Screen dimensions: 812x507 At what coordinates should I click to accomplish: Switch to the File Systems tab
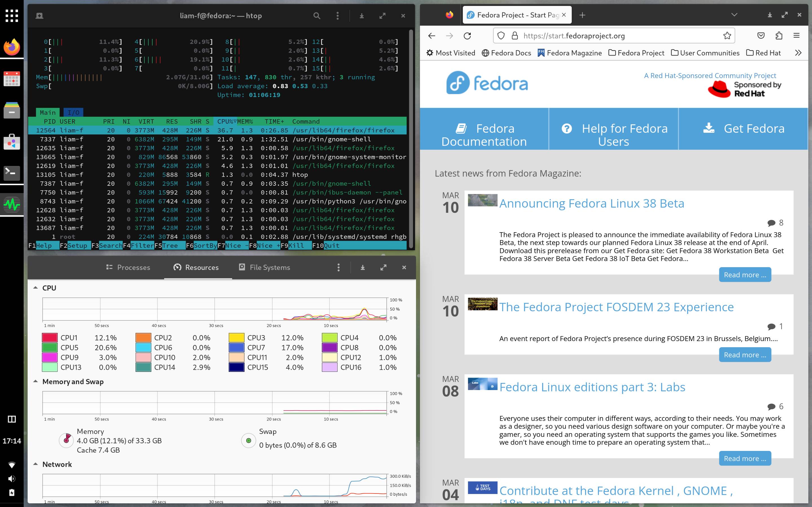[264, 267]
